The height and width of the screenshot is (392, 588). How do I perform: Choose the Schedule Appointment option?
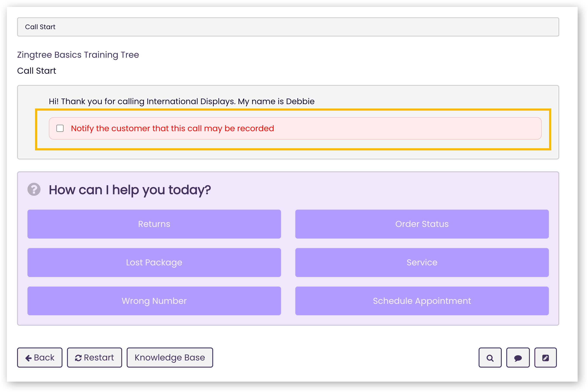pos(422,301)
